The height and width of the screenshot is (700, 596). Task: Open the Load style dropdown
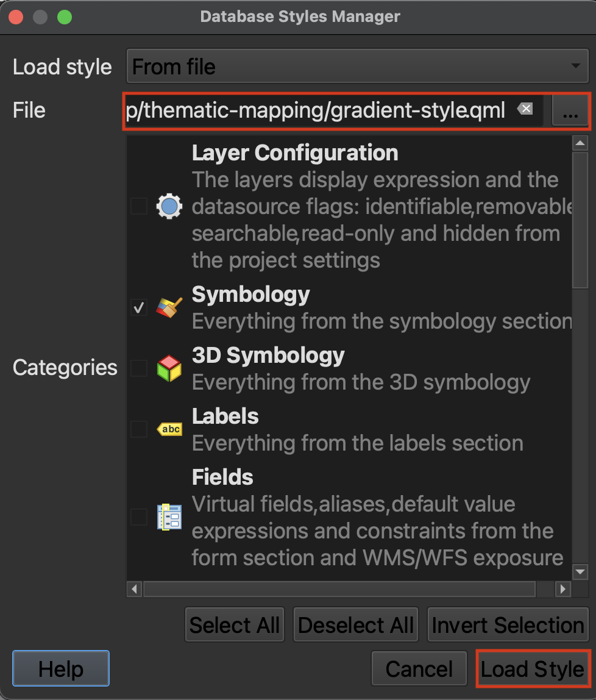pos(357,66)
